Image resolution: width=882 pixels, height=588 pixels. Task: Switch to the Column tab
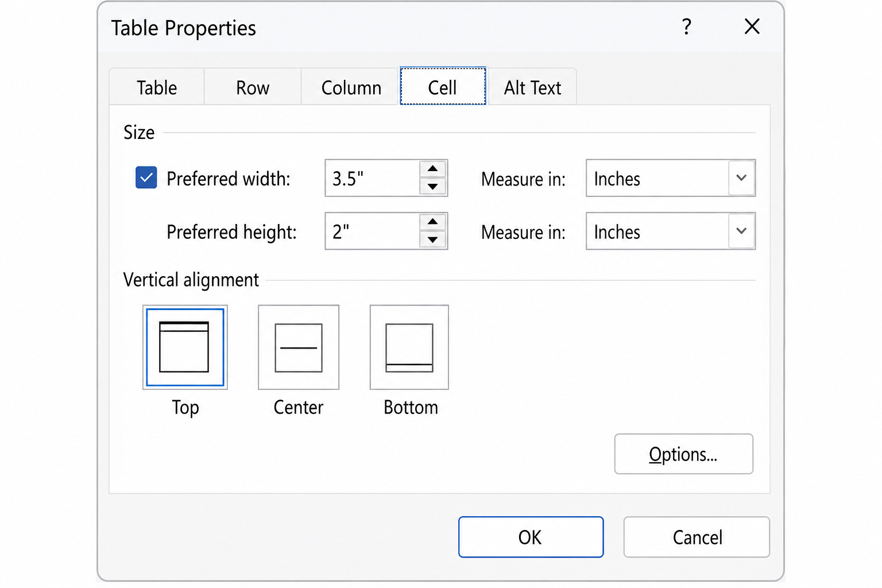351,87
